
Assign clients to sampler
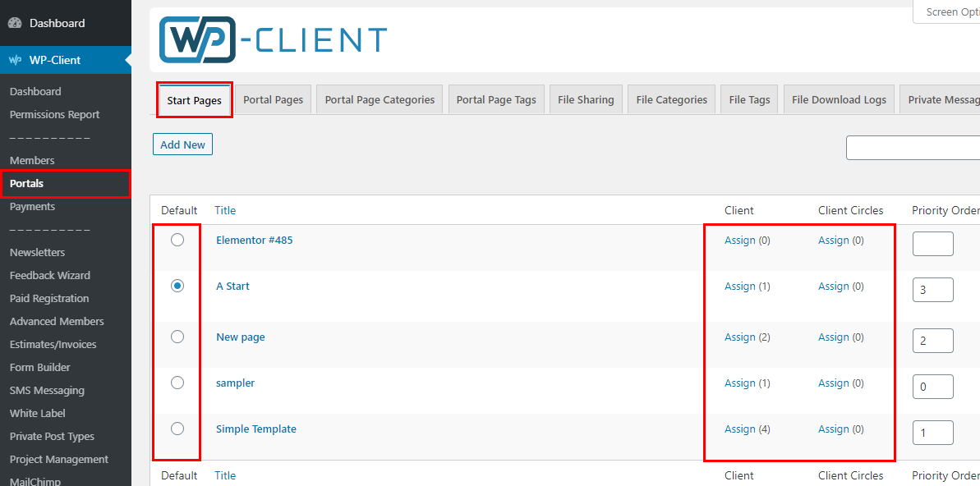click(740, 383)
